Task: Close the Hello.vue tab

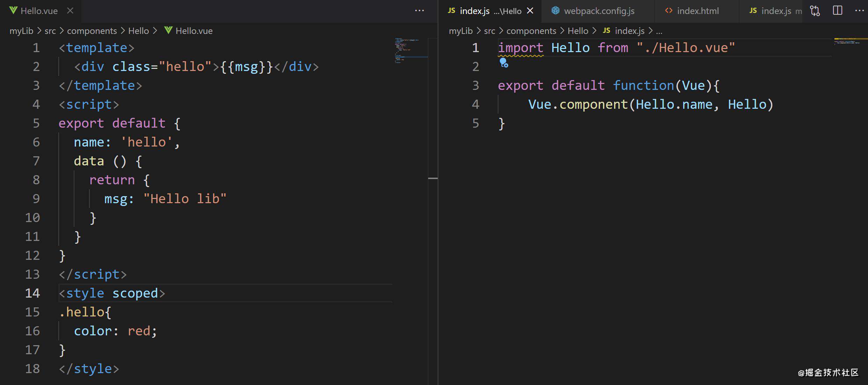Action: 70,11
